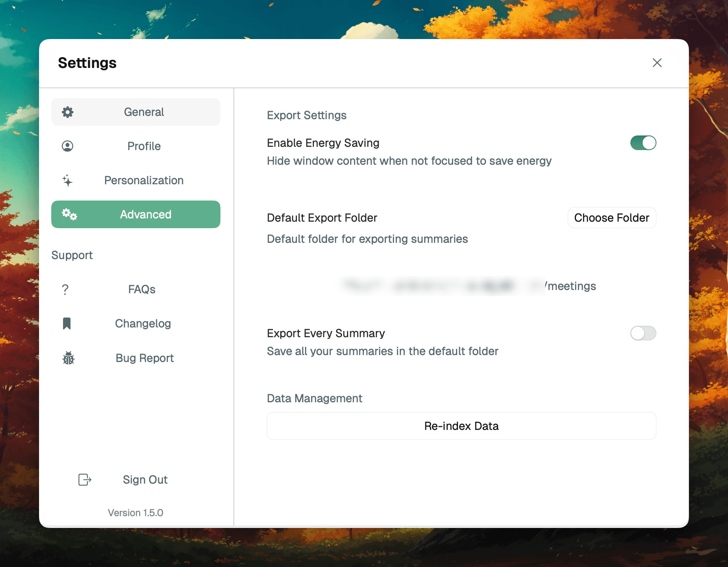Viewport: 728px width, 567px height.
Task: Click the Enable Energy Saving label
Action: point(323,143)
